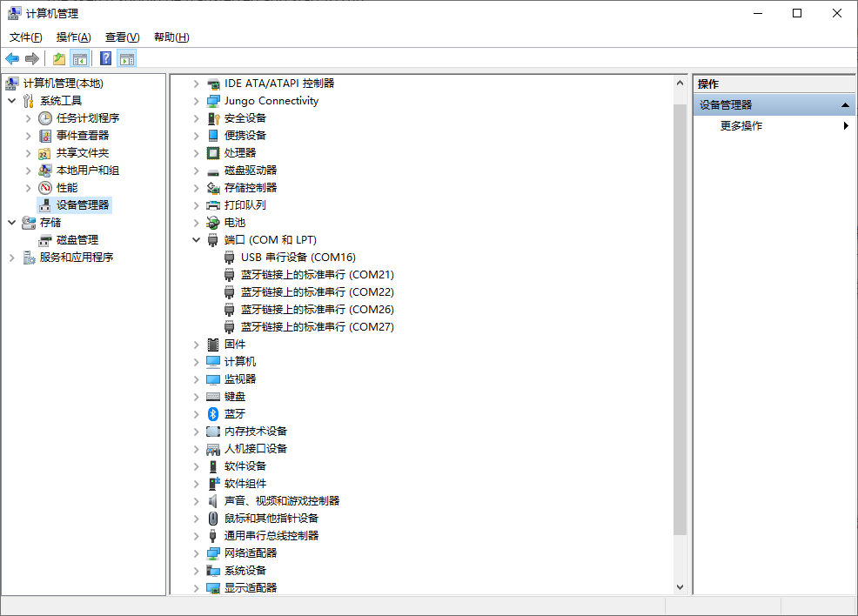Click the 声音、视频和游戏控制器 speaker icon
This screenshot has width=858, height=616.
tap(213, 501)
